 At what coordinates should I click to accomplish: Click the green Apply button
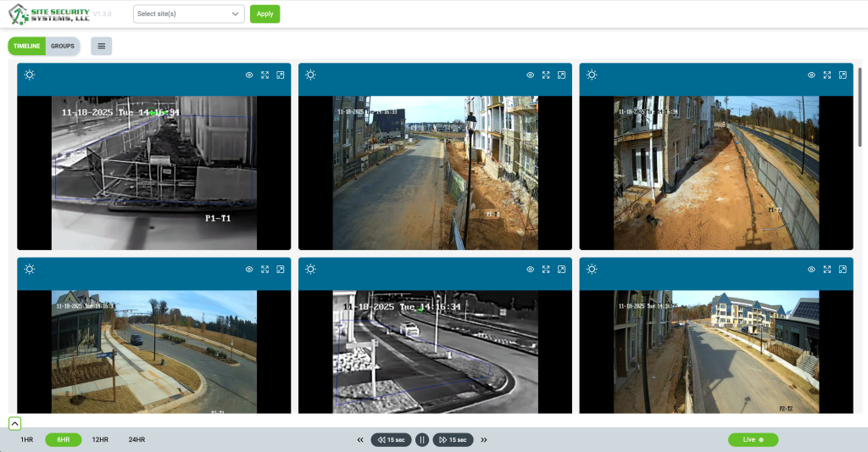[264, 14]
